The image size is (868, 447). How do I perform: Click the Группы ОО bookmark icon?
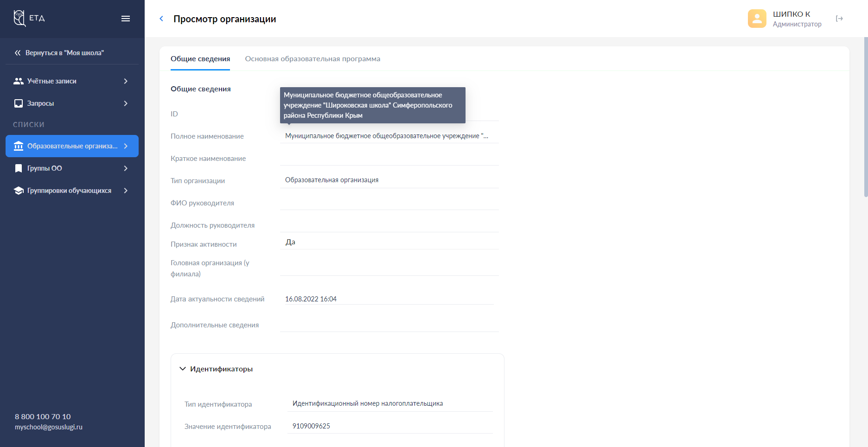[x=19, y=168]
